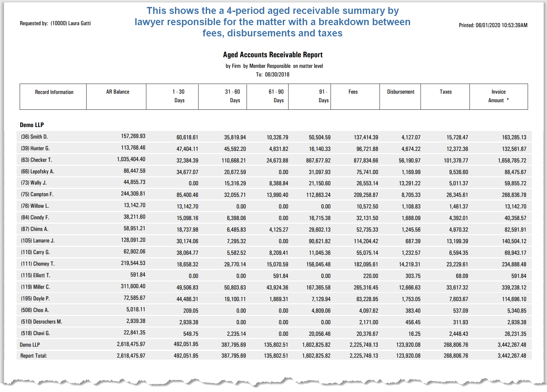Image resolution: width=547 pixels, height=392 pixels.
Task: Click the "(111) Chomey T." row label
Action: (38, 264)
